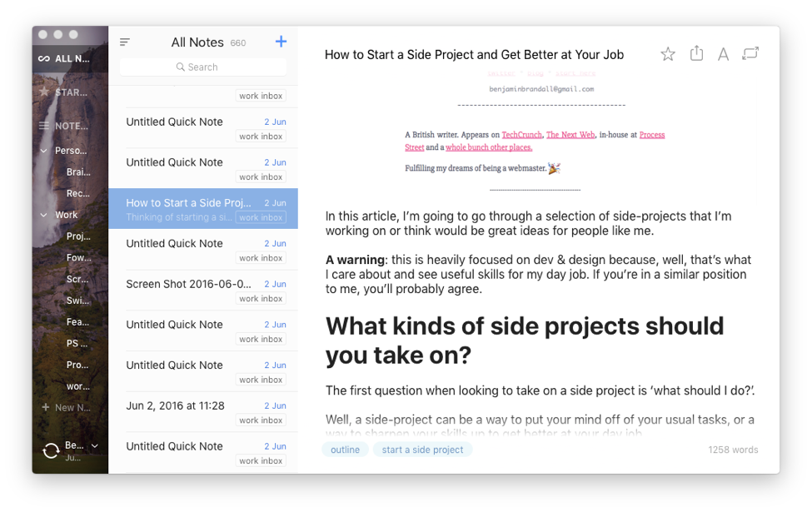
Task: Follow the whole bunch other places link
Action: 489,147
